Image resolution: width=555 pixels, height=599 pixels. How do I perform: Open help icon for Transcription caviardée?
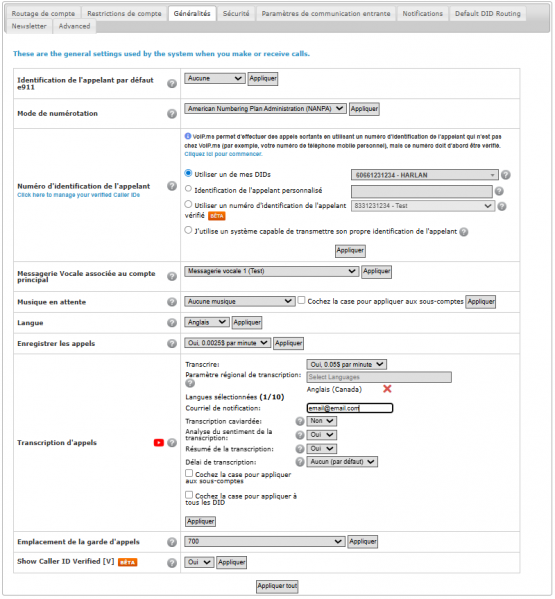point(300,421)
